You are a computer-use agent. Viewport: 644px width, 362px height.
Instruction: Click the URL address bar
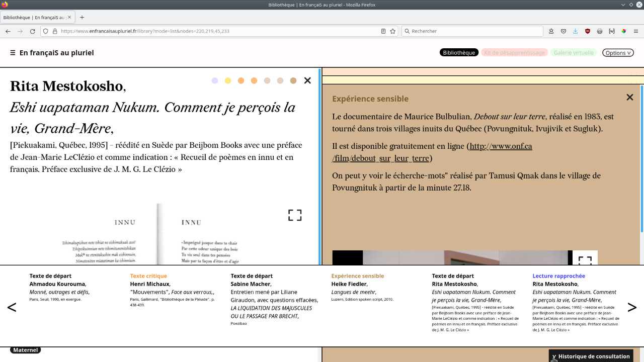click(x=219, y=31)
